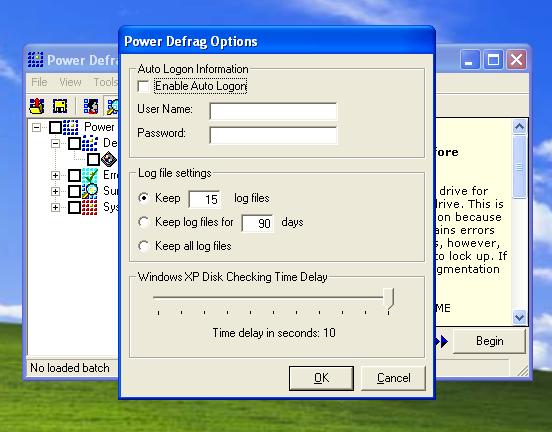Click the description pane scroll up arrow
The width and height of the screenshot is (552, 432).
(x=519, y=127)
